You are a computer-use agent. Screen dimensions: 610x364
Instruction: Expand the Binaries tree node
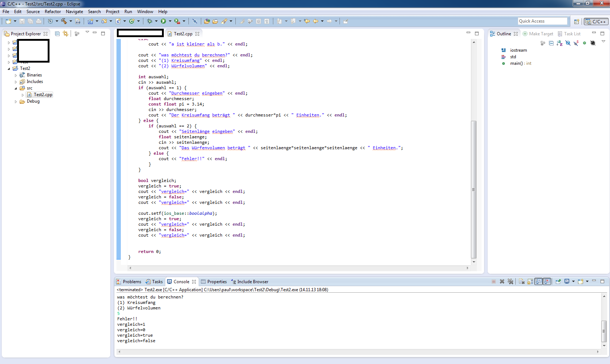[16, 75]
